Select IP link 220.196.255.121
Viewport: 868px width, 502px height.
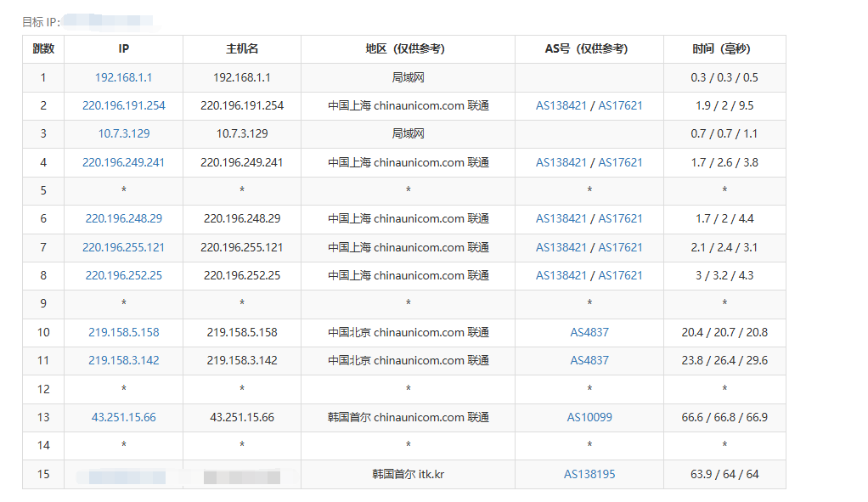click(123, 247)
